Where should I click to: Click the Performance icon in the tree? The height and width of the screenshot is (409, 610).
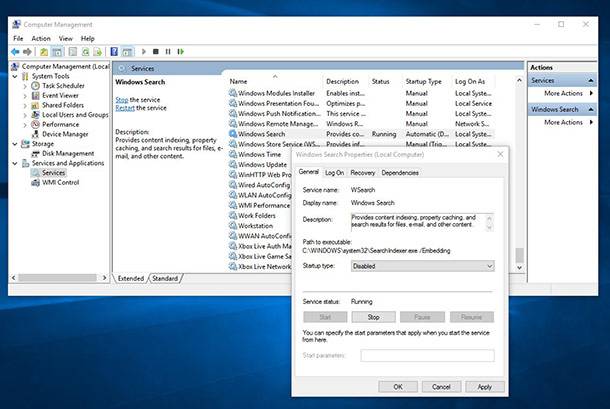pyautogui.click(x=35, y=125)
